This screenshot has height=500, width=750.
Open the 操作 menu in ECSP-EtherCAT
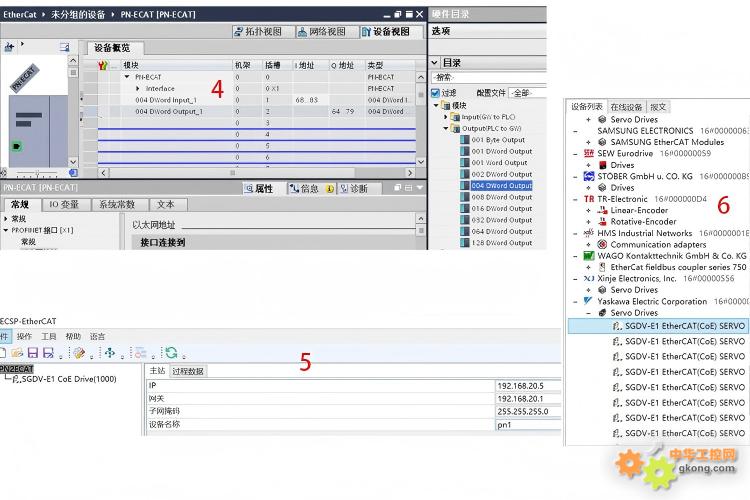(24, 336)
